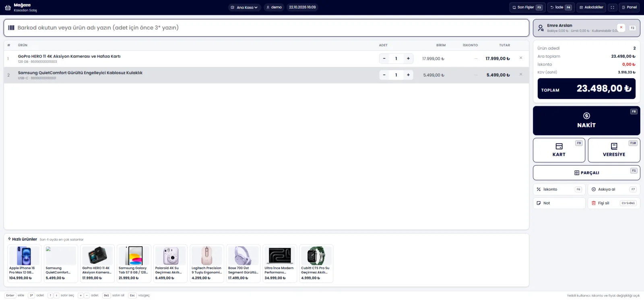Start an İade return
Image resolution: width=644 pixels, height=300 pixels.
[561, 7]
